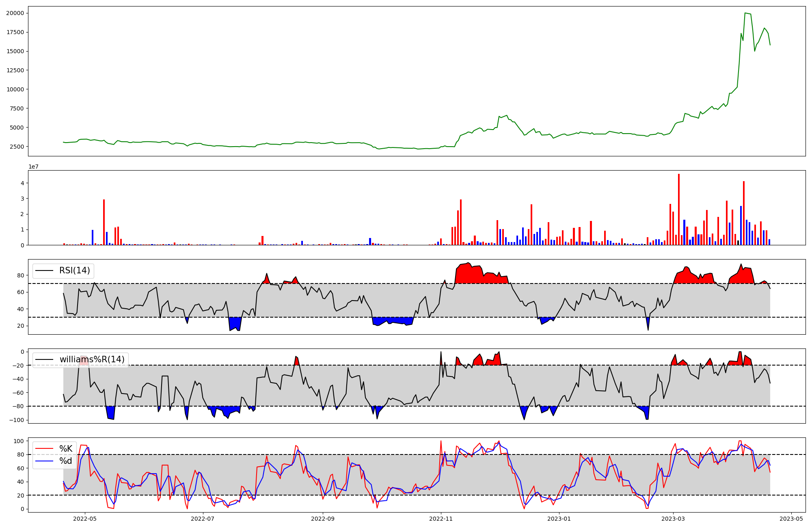The height and width of the screenshot is (528, 812).
Task: Click the 2023-05 x-axis date label
Action: pyautogui.click(x=791, y=519)
